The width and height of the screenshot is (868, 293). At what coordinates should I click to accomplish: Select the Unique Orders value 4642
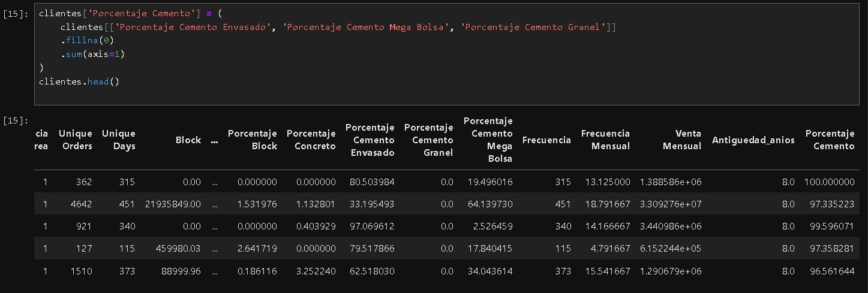point(80,204)
